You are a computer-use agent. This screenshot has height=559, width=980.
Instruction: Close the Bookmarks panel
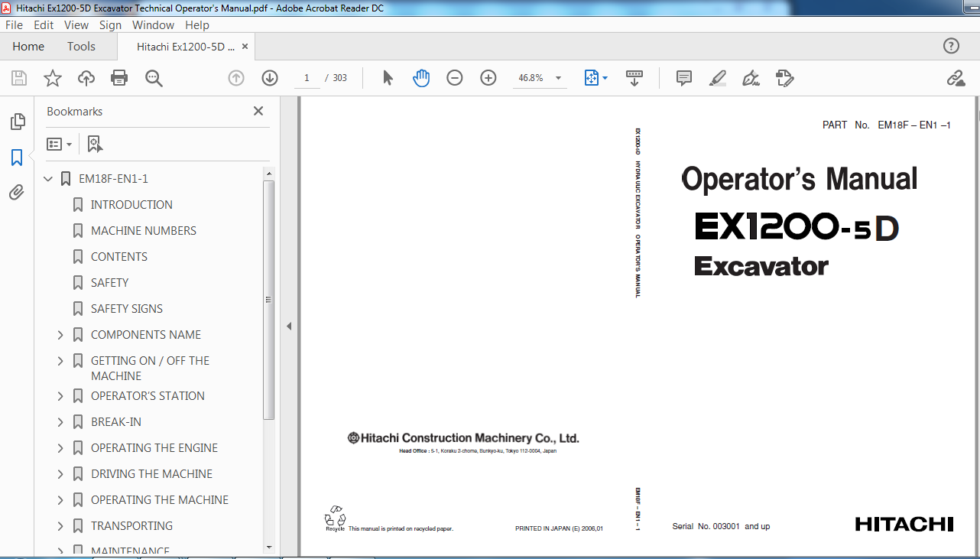click(258, 111)
